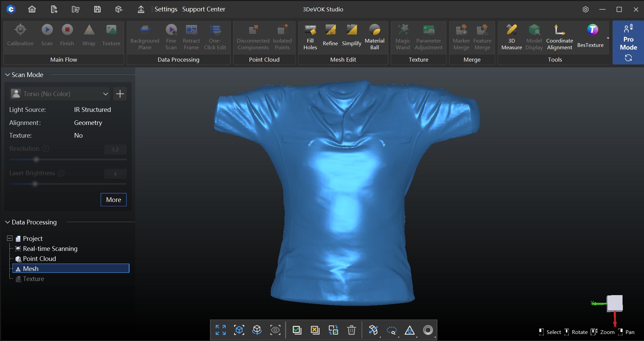Collapse the Scan Mode panel
The width and height of the screenshot is (644, 341).
pyautogui.click(x=7, y=75)
